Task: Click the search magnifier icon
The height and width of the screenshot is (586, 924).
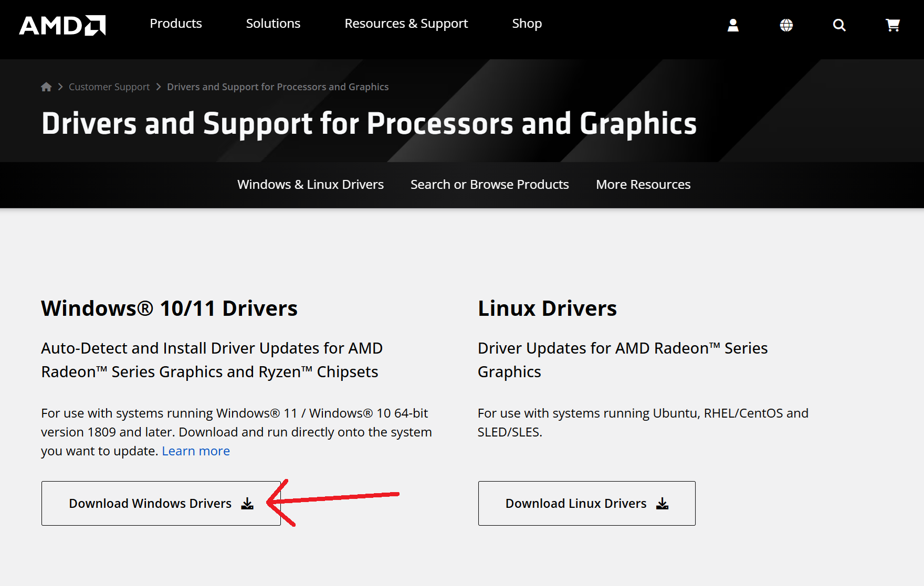Action: (839, 25)
